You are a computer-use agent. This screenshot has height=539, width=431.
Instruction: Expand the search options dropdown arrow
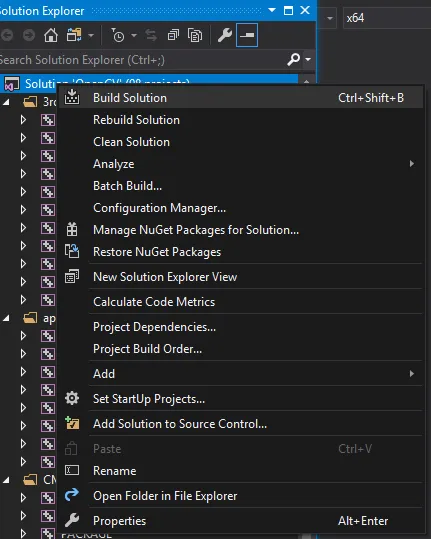pos(308,59)
